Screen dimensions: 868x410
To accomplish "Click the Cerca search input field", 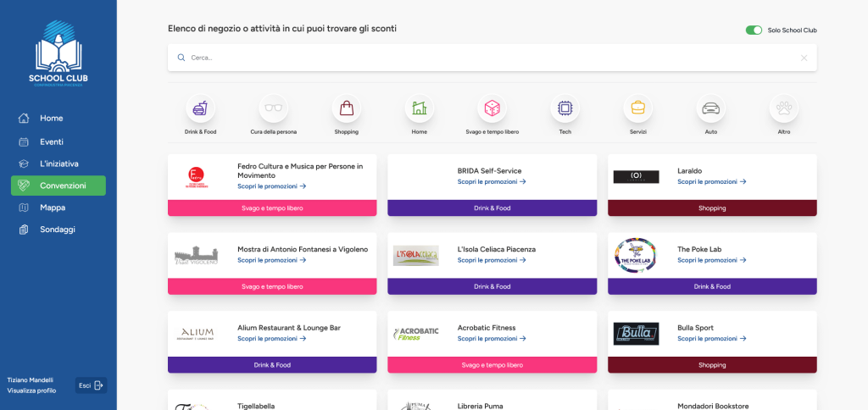I will [492, 58].
